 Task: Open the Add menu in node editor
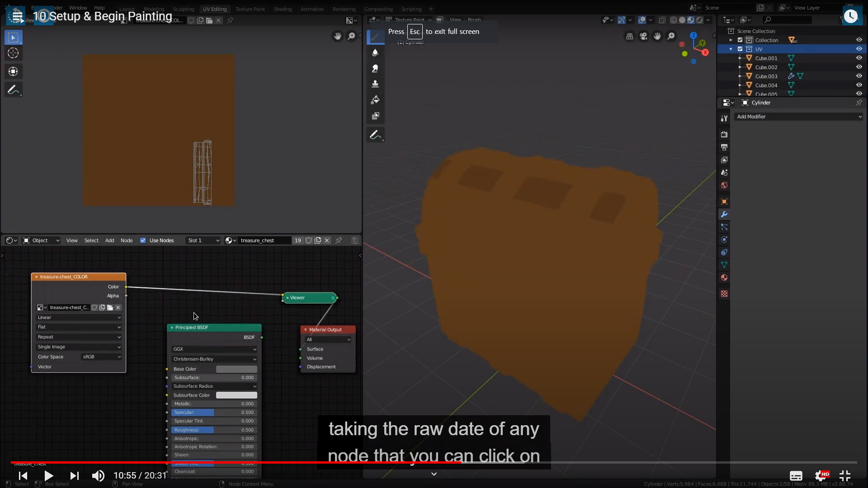[x=109, y=240]
